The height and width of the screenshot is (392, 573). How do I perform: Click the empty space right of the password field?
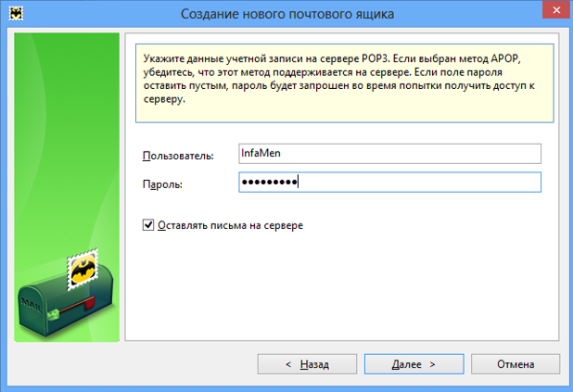[551, 183]
